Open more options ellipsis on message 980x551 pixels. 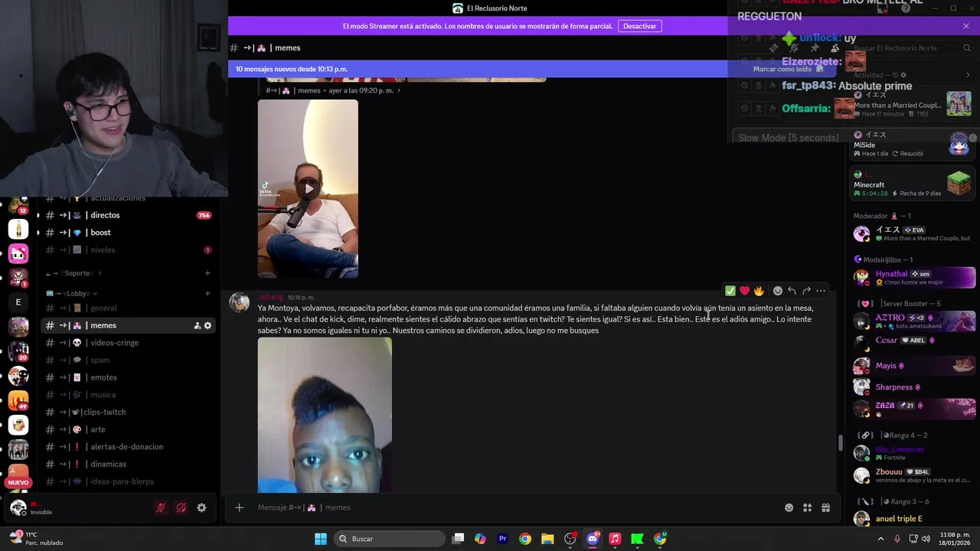pyautogui.click(x=821, y=291)
